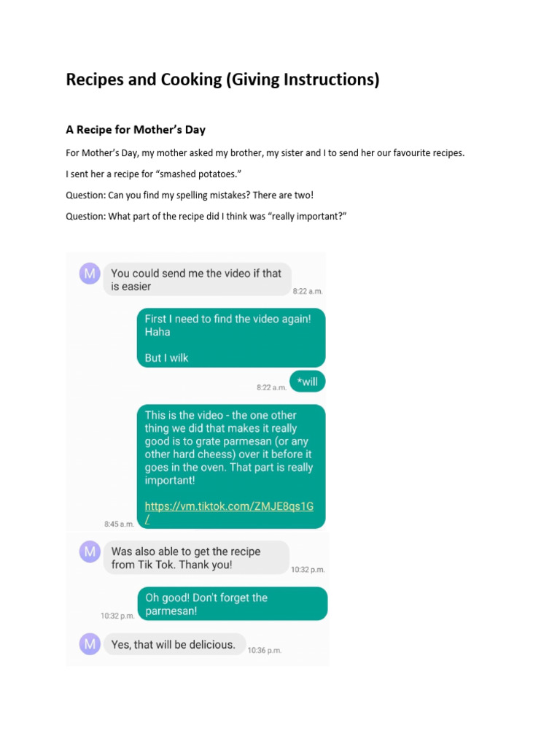This screenshot has width=560, height=747.
Task: Click the 10:36 p.m. timestamp
Action: [265, 650]
